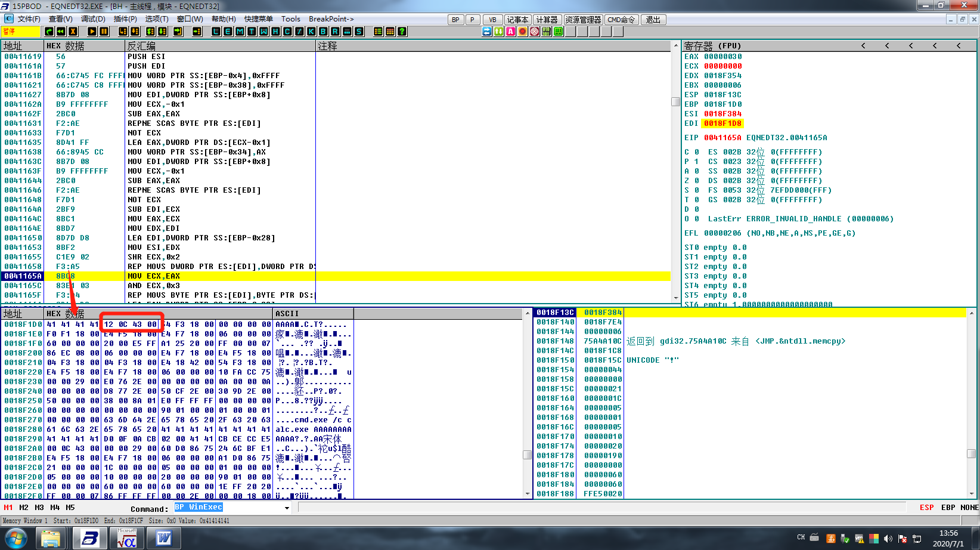The image size is (980, 550).
Task: Switch to memory window M1
Action: [x=8, y=508]
